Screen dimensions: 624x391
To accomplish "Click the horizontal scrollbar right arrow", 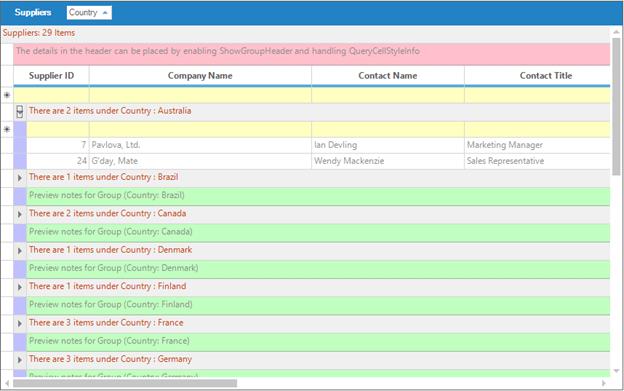I will click(x=604, y=383).
